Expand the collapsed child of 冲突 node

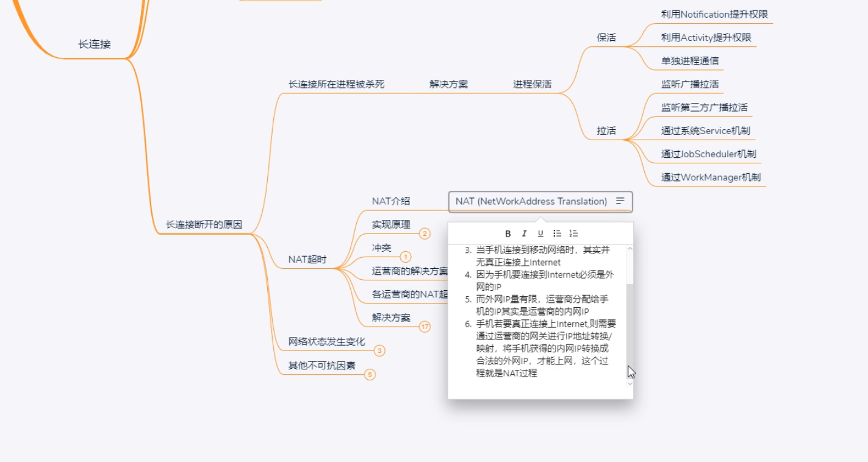click(x=405, y=257)
